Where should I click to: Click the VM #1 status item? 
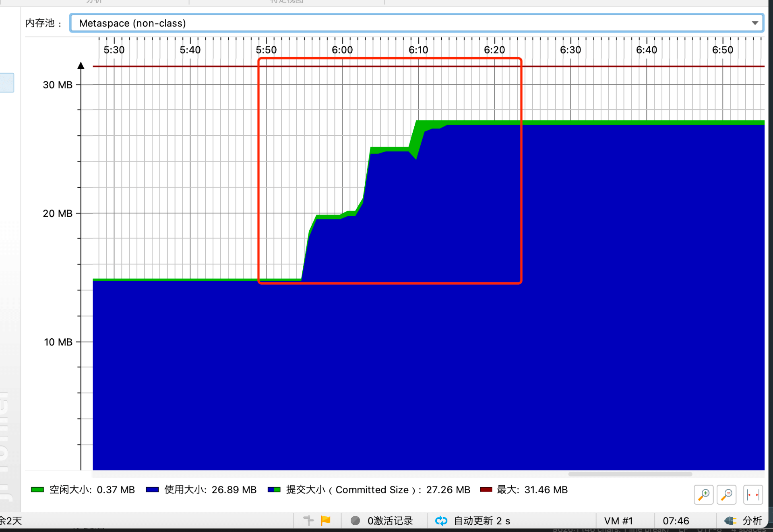click(618, 521)
